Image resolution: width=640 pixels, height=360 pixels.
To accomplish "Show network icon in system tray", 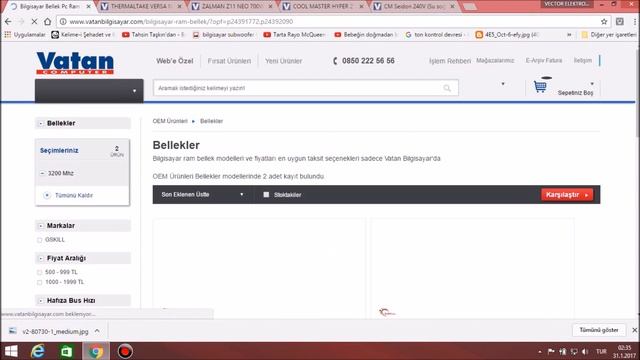I will [x=574, y=351].
